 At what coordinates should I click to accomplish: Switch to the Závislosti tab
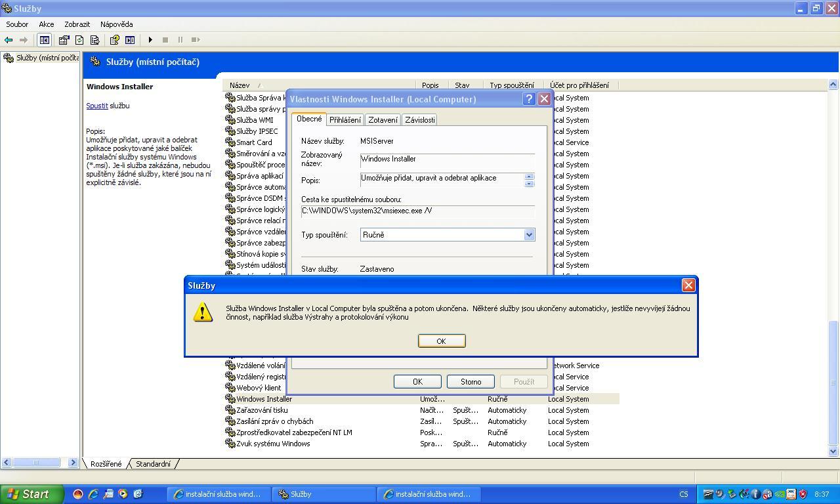pos(419,120)
